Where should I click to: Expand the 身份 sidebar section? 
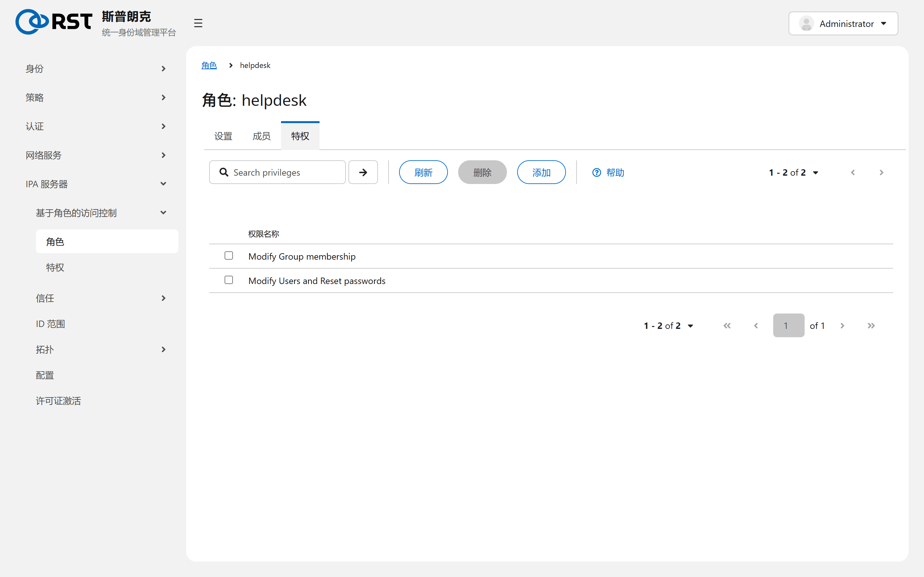pyautogui.click(x=96, y=69)
